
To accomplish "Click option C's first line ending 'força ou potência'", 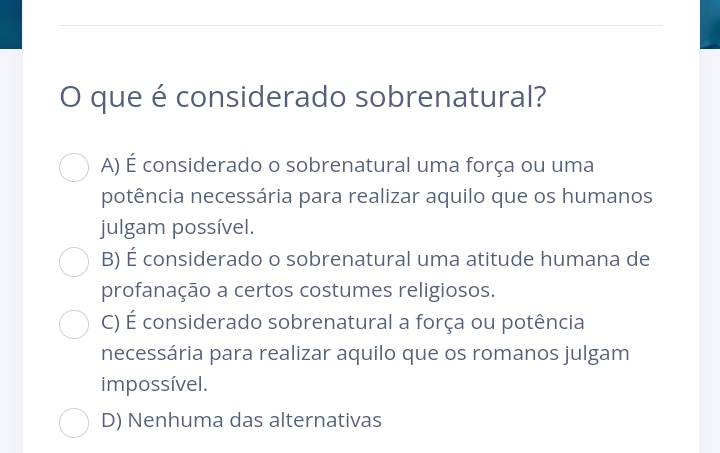I will (x=343, y=322).
